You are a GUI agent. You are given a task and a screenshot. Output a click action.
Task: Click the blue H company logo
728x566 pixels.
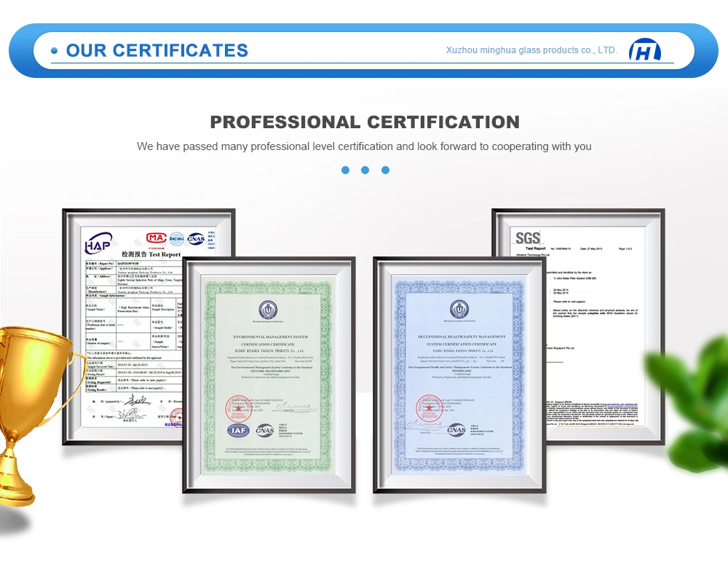point(645,50)
